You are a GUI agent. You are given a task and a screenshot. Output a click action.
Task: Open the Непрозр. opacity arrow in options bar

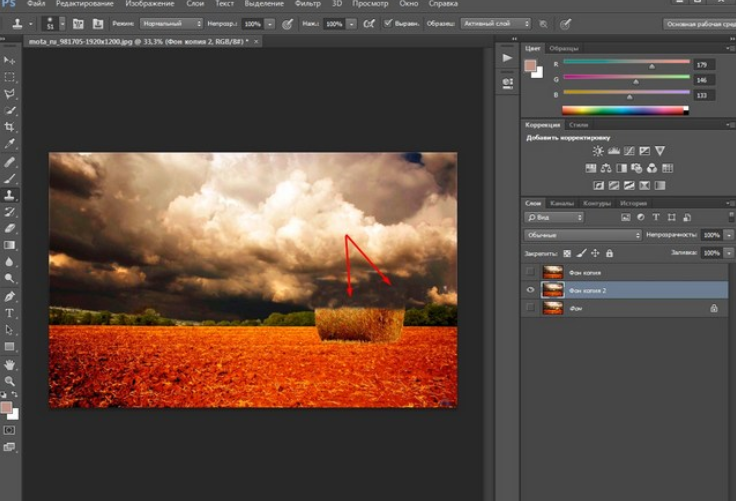[270, 24]
